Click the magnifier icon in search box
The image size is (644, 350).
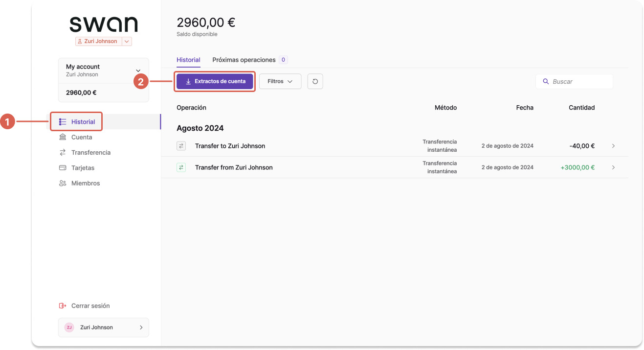[x=546, y=81]
